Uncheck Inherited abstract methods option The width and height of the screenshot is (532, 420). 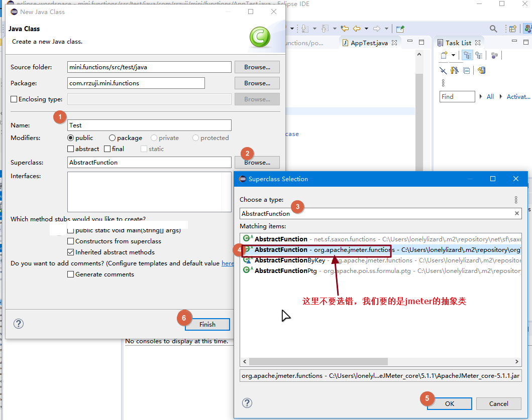pos(71,252)
